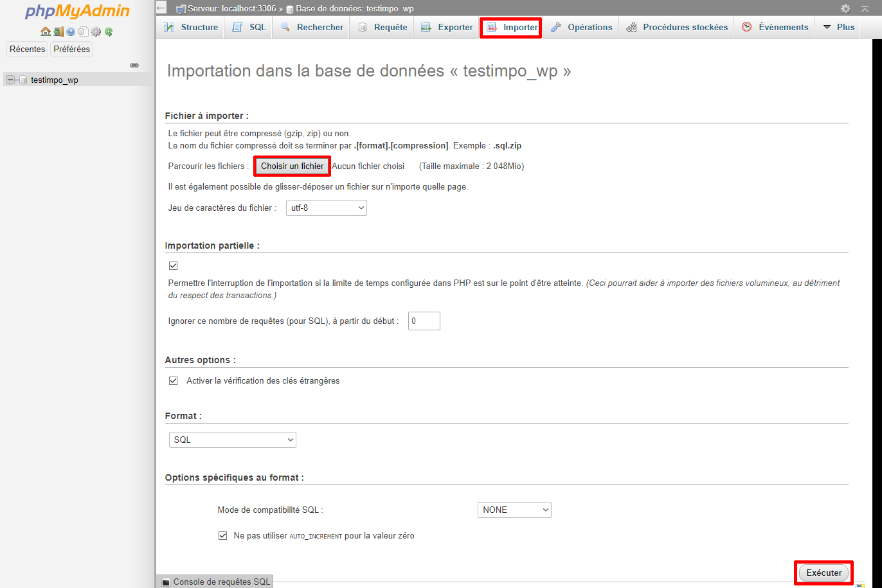Select testimpo_wp database in the tree
882x588 pixels.
click(55, 80)
